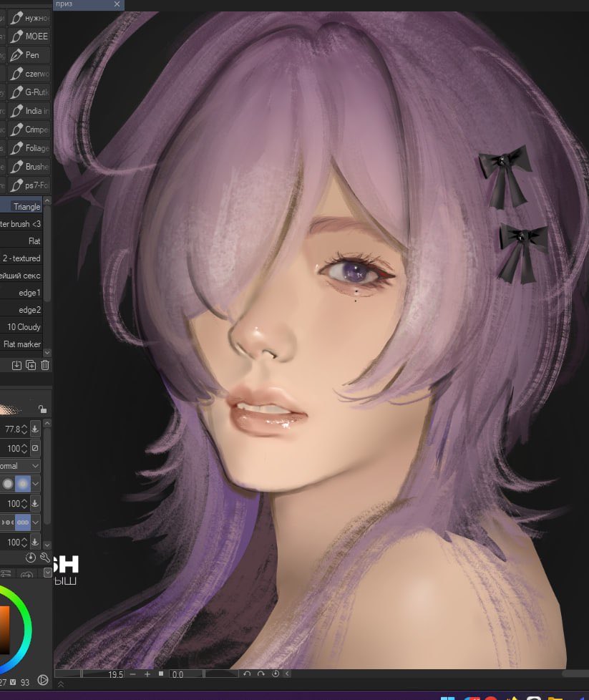
Task: Expand the panel using double up chevrons
Action: point(61,684)
